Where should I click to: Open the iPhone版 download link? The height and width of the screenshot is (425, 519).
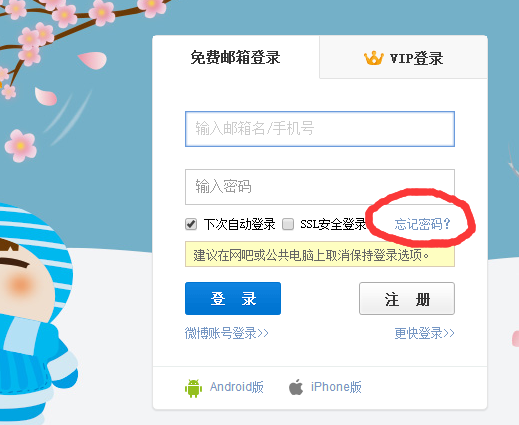pyautogui.click(x=336, y=387)
